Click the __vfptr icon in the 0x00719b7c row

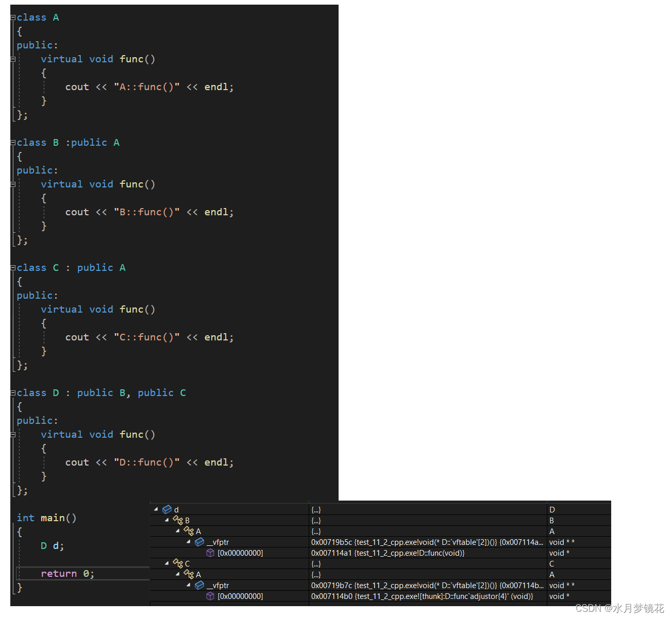click(x=199, y=585)
